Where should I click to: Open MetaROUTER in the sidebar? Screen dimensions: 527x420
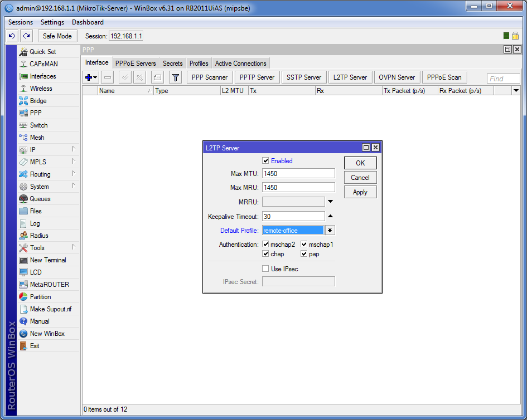49,285
